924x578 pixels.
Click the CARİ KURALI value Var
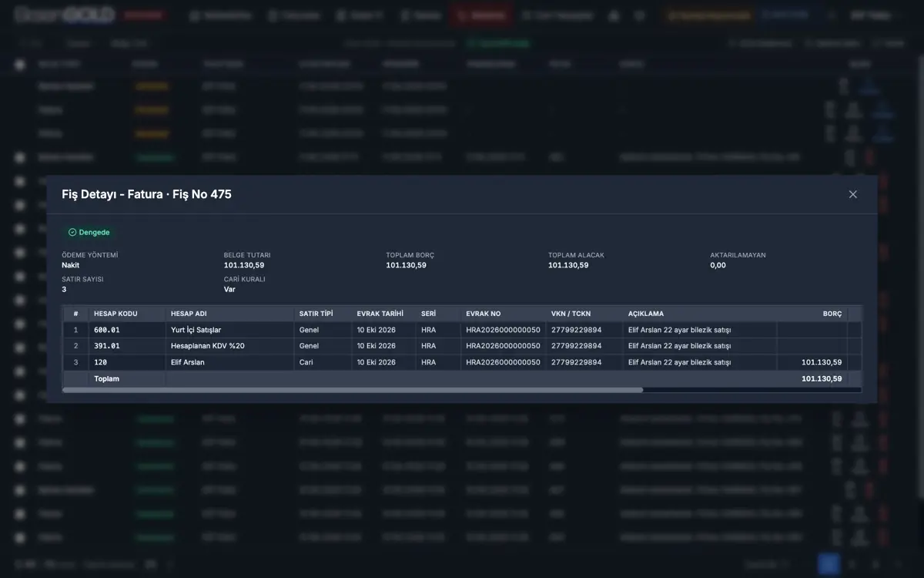229,289
